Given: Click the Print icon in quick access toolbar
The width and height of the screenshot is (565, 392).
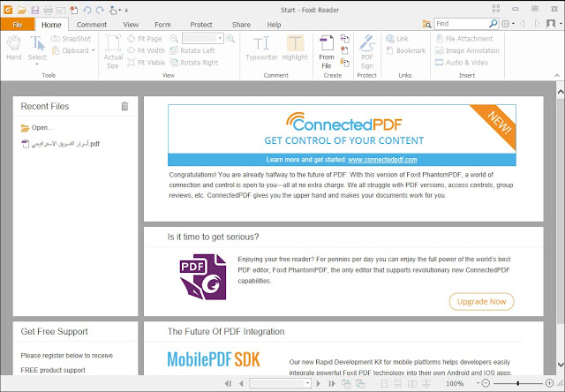Looking at the screenshot, I should (x=48, y=10).
